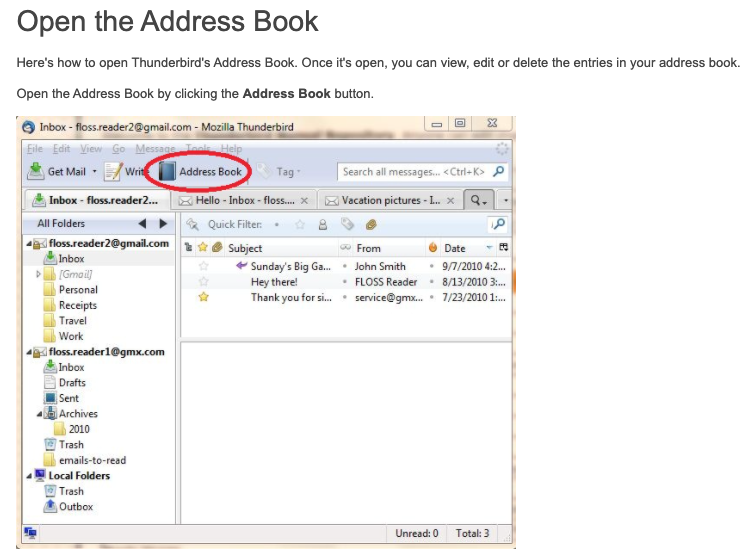Open the Get Mail dropdown arrow
The image size is (751, 557).
tap(94, 172)
